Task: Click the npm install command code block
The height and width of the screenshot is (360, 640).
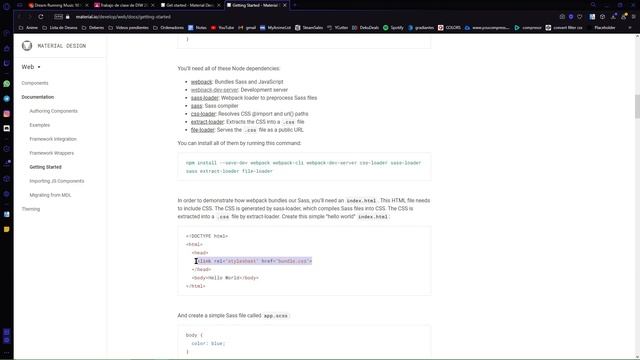Action: pos(304,167)
